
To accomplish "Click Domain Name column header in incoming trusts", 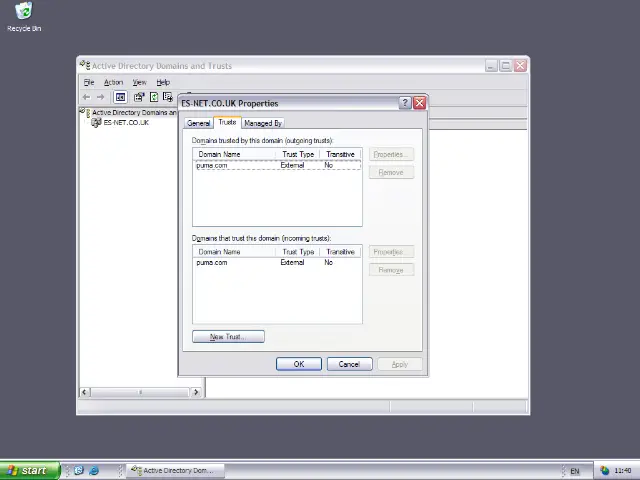I will pos(235,252).
